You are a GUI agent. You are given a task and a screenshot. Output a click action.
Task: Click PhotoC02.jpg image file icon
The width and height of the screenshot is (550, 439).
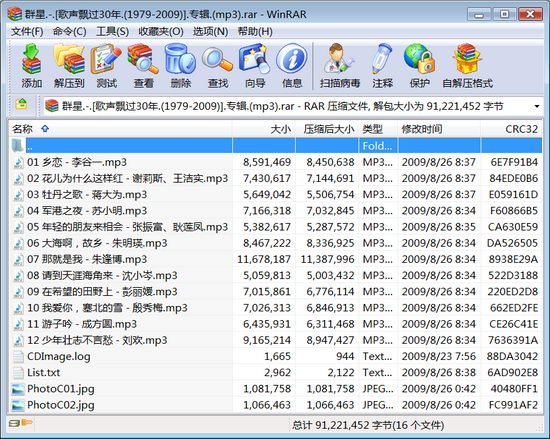[x=18, y=405]
